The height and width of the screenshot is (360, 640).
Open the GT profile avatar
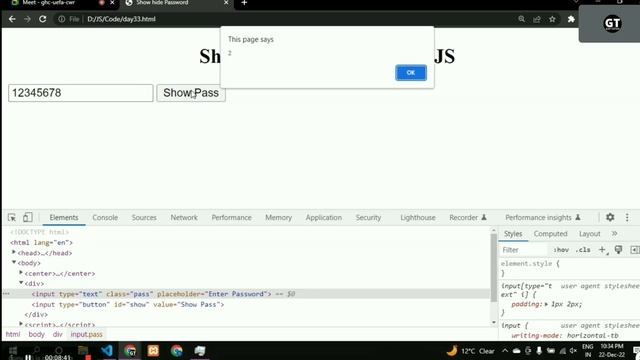coord(612,23)
